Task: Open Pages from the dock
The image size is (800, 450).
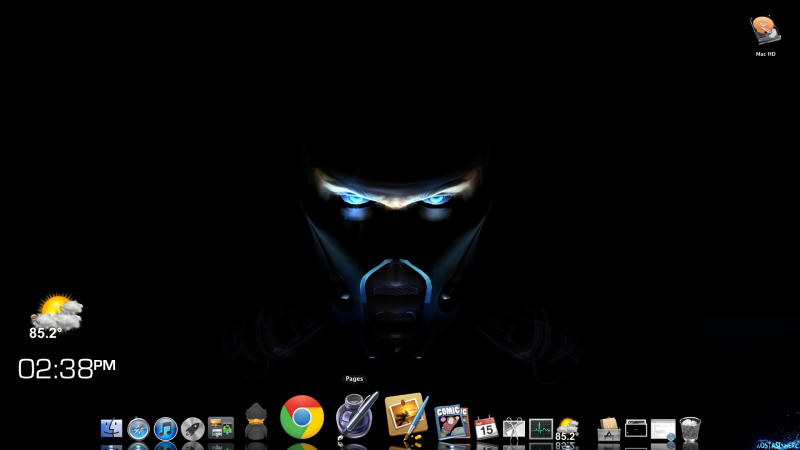Action: pyautogui.click(x=357, y=416)
